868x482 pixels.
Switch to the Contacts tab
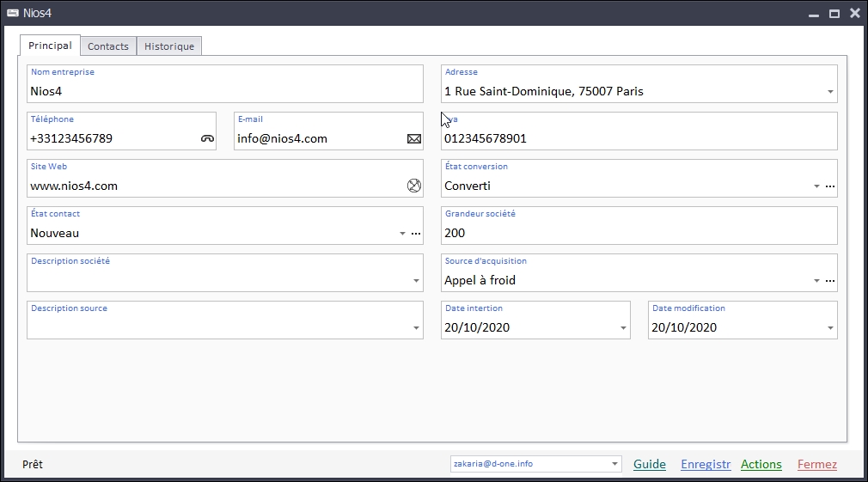coord(108,46)
